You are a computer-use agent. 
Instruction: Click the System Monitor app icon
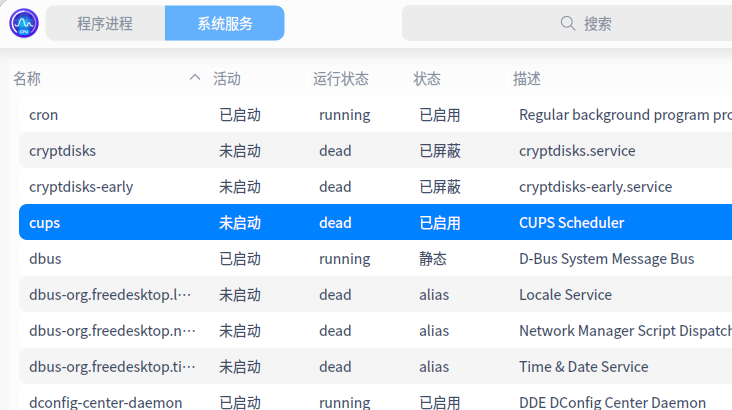tap(24, 23)
